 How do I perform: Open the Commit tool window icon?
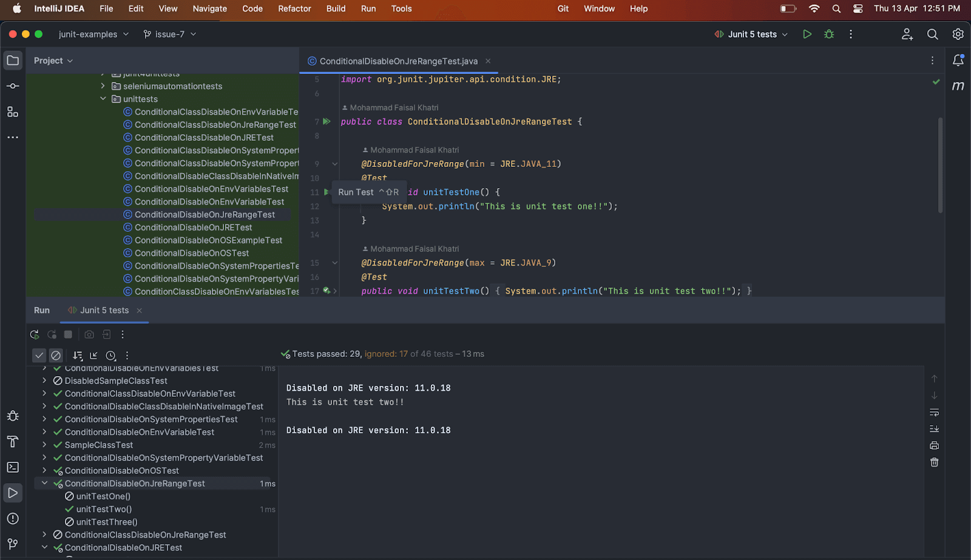13,86
